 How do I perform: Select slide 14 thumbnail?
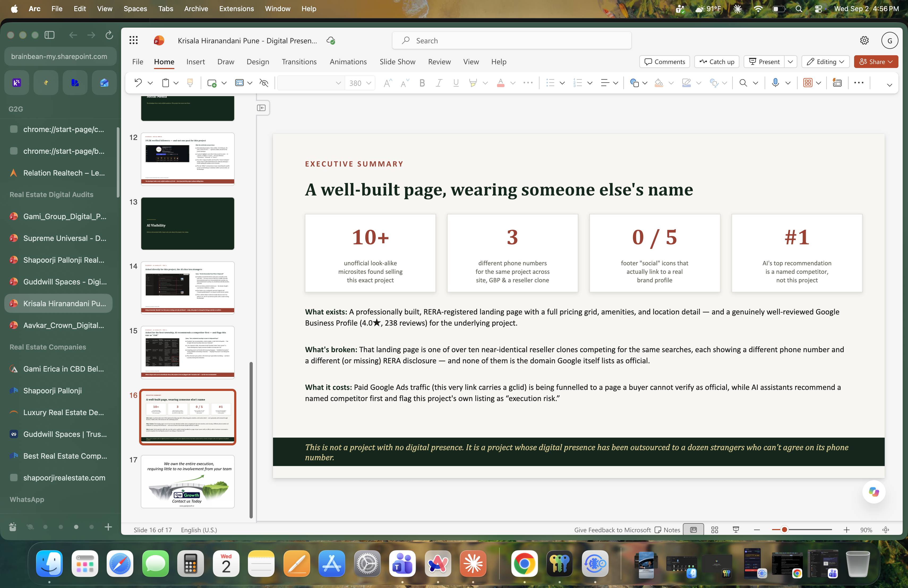188,288
